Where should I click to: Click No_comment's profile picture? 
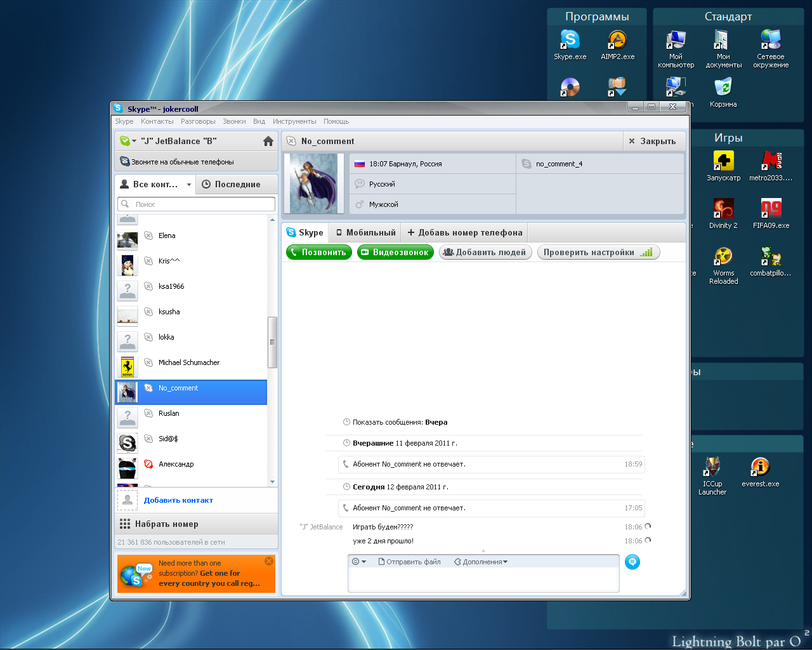coord(314,183)
